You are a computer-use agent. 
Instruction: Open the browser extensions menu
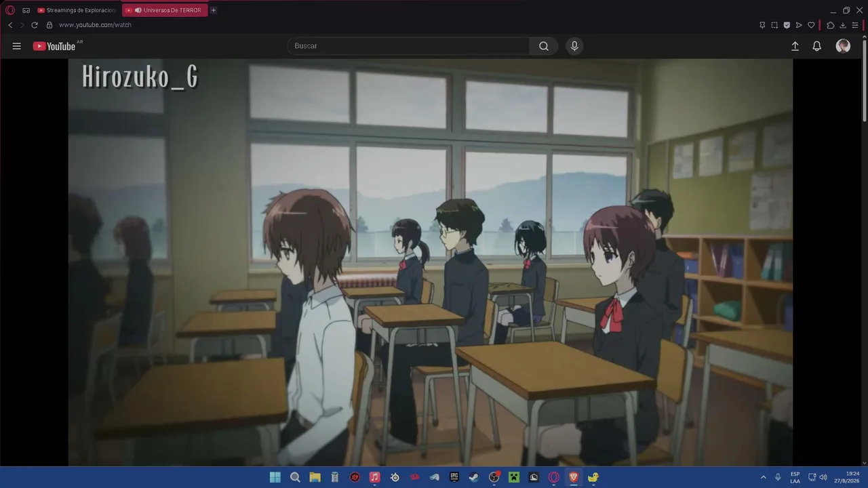pos(831,25)
